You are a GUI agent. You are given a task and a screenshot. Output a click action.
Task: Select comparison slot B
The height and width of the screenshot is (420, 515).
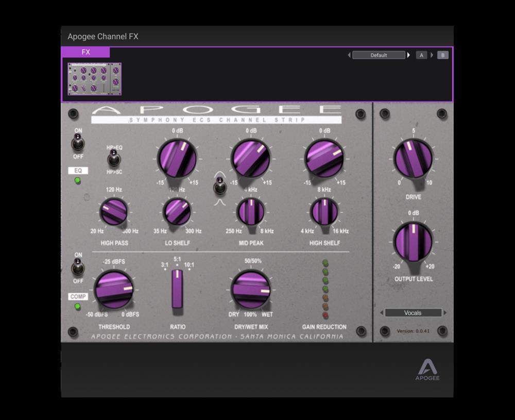[x=443, y=55]
